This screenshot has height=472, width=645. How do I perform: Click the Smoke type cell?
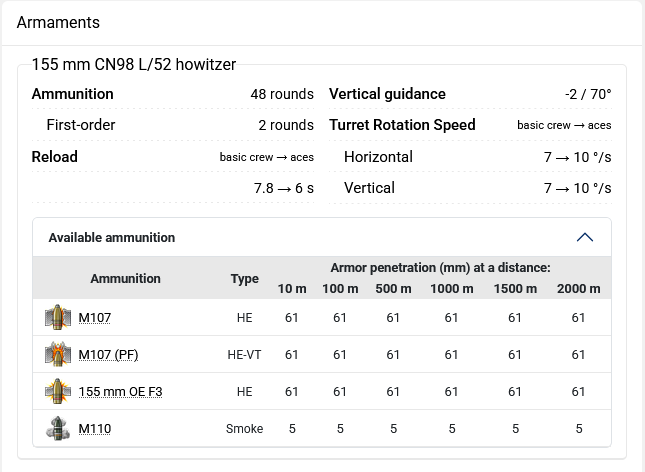coord(245,429)
